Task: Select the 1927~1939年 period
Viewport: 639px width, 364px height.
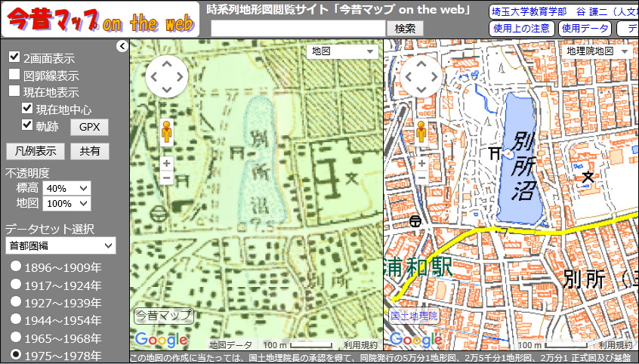Action: click(16, 301)
